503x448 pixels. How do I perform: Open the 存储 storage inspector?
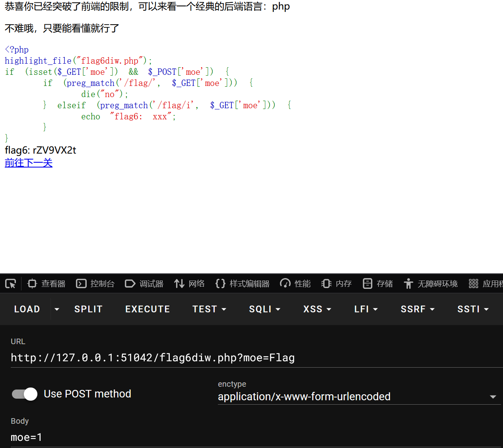(x=377, y=283)
